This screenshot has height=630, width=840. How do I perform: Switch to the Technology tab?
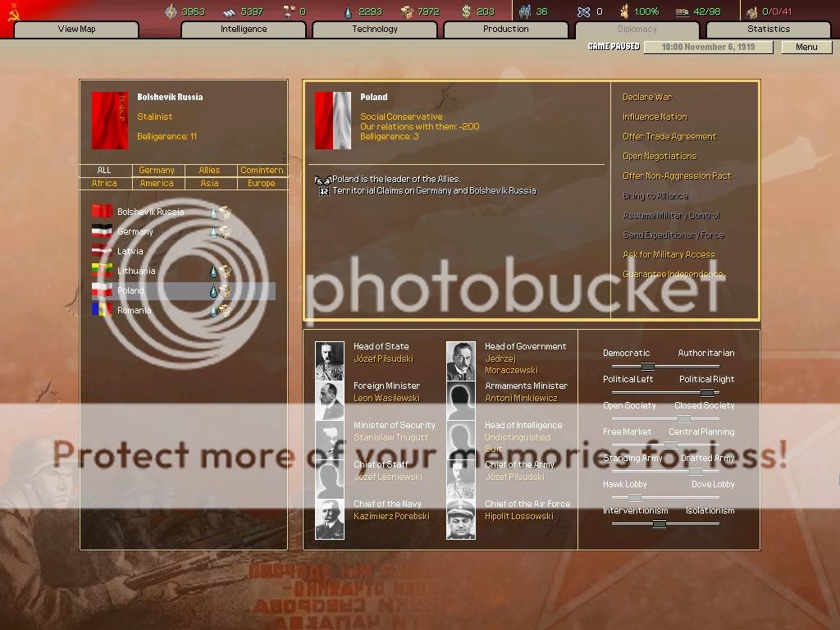point(375,30)
